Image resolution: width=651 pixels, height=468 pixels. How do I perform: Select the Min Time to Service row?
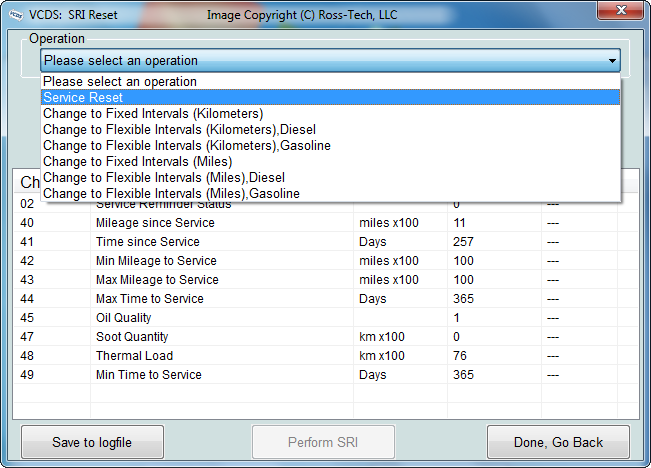pyautogui.click(x=148, y=375)
